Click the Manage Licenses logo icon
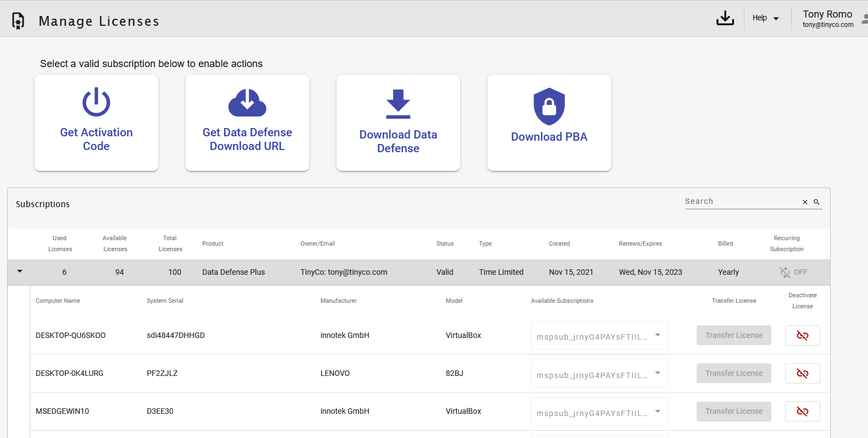This screenshot has width=868, height=438. (x=18, y=21)
